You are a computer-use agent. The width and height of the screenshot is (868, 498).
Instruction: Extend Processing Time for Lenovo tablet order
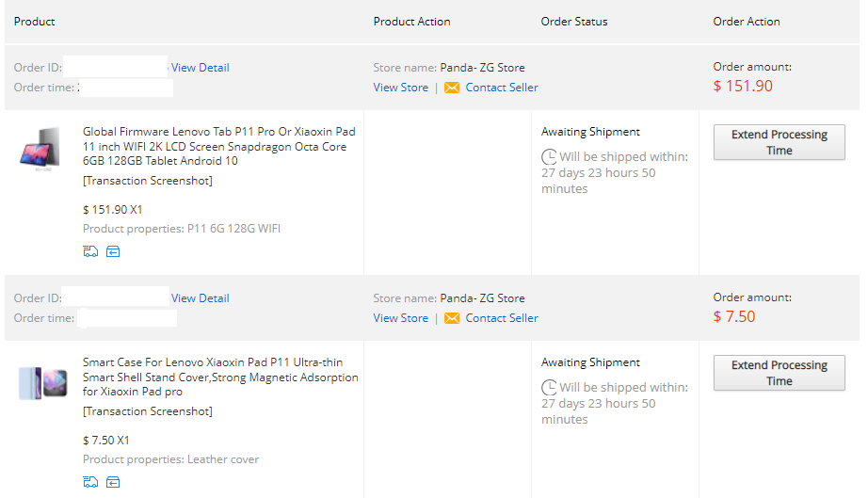coord(779,142)
